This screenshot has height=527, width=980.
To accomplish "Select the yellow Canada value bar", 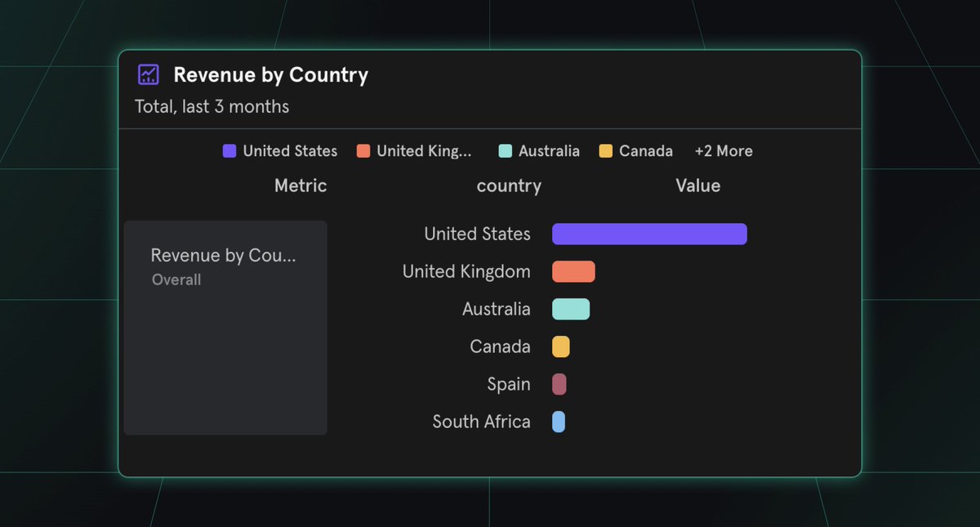I will click(561, 346).
